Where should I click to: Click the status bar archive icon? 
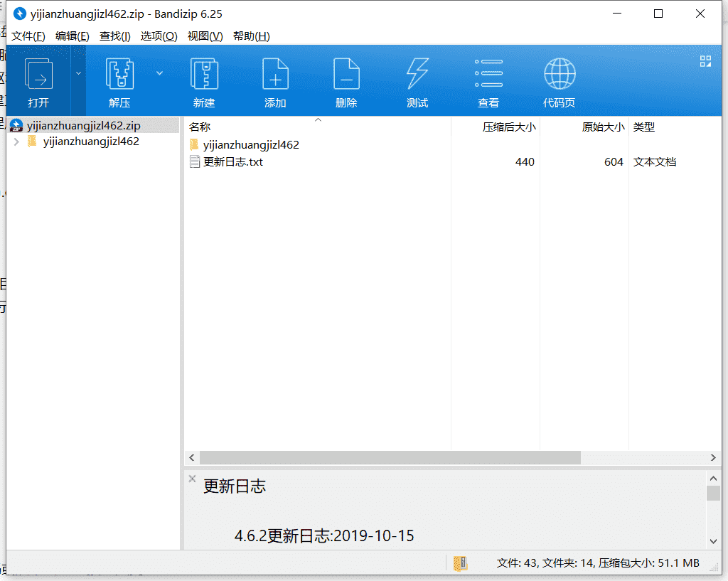[x=460, y=563]
